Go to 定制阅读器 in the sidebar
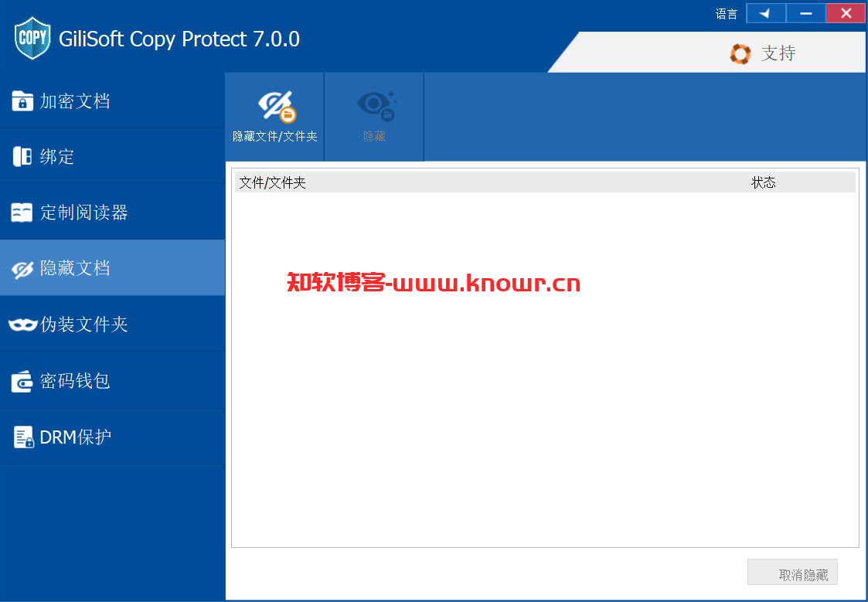868x602 pixels. coord(112,213)
